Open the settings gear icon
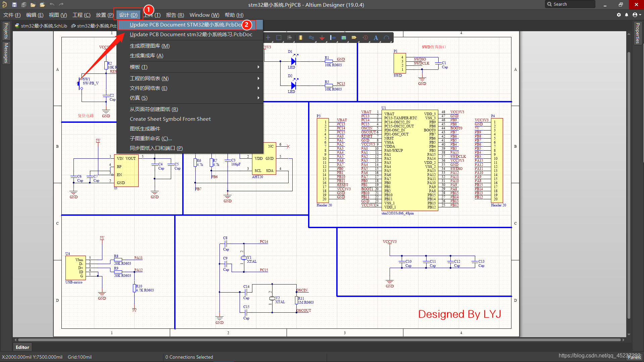This screenshot has width=644, height=362. coord(619,15)
